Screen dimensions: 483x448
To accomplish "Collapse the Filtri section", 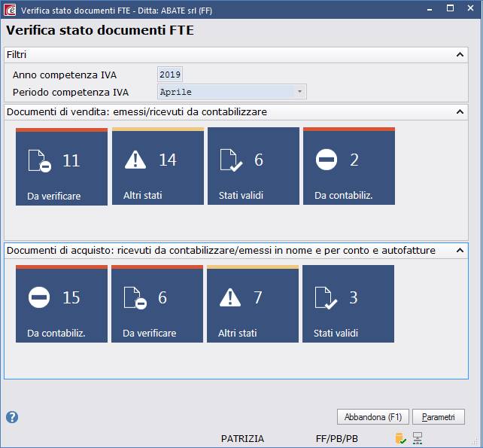I will (x=460, y=55).
